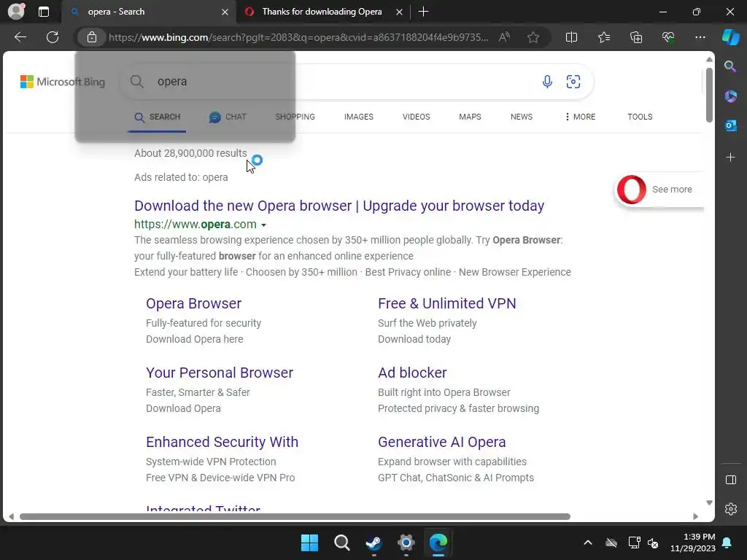
Task: Open the tab actions menu icon
Action: [x=44, y=12]
